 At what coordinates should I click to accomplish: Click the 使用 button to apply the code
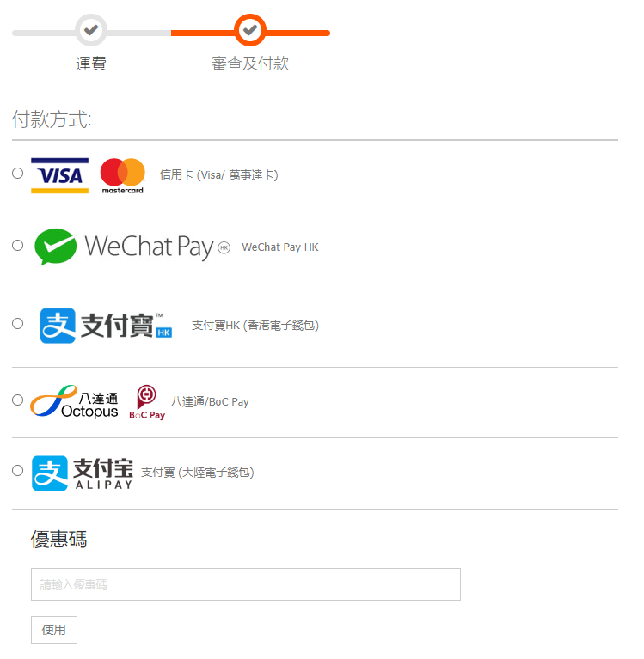click(x=54, y=630)
